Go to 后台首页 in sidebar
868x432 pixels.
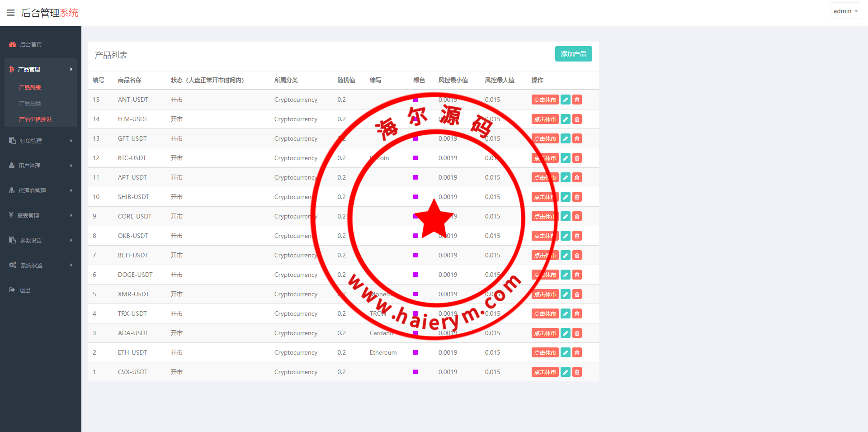pyautogui.click(x=31, y=44)
